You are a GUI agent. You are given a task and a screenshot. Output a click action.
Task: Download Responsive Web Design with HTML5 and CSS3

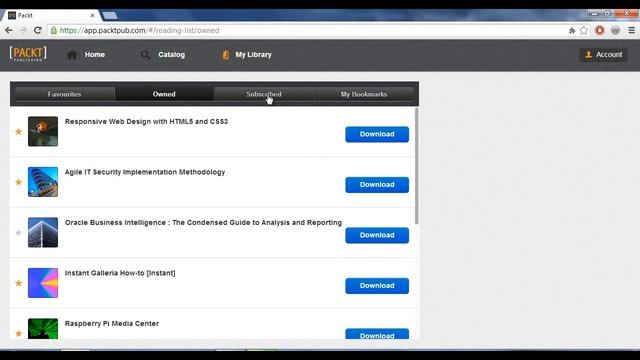pyautogui.click(x=377, y=134)
